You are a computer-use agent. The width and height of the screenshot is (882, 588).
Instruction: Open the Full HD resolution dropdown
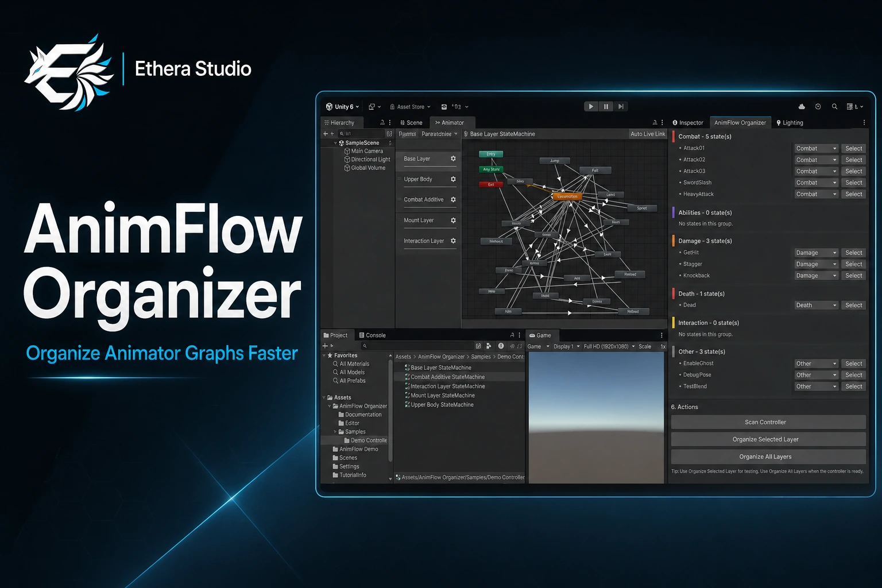click(609, 346)
